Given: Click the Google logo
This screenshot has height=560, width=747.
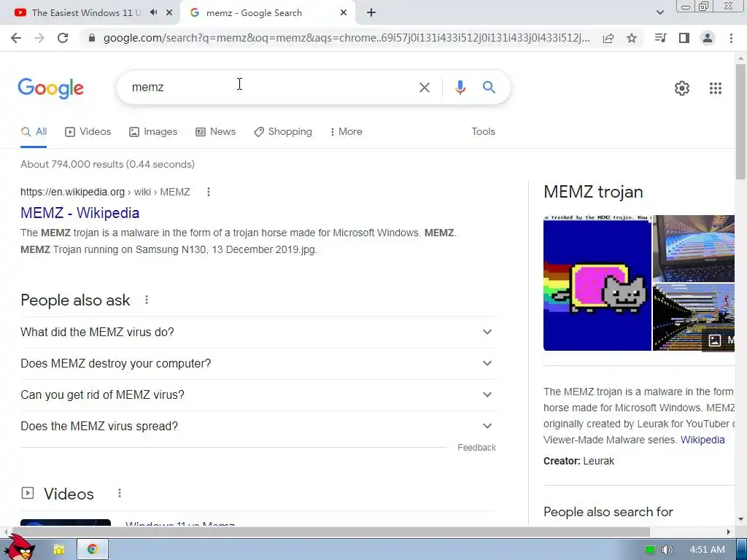Looking at the screenshot, I should coord(50,88).
